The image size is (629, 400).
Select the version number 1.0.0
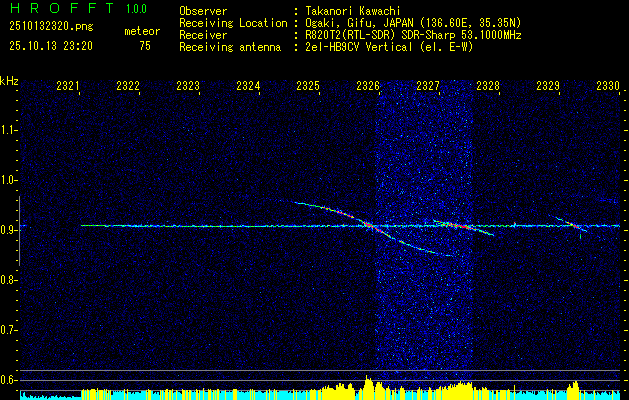tap(136, 9)
